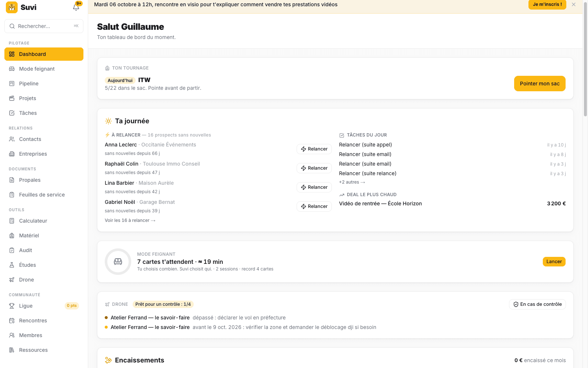The image size is (588, 368).
Task: Click the Prêt pour un contrôle : 1/4 badge
Action: (x=163, y=304)
